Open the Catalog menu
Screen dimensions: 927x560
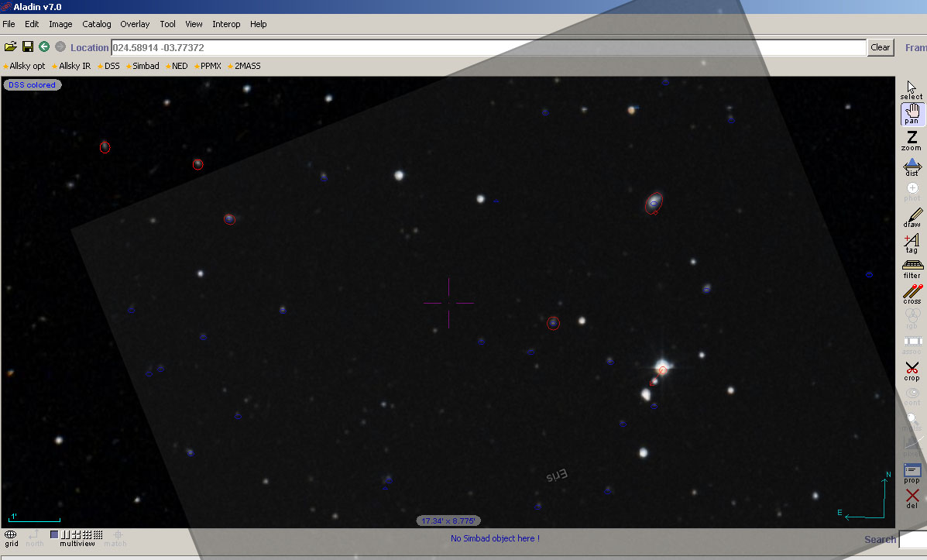point(97,24)
